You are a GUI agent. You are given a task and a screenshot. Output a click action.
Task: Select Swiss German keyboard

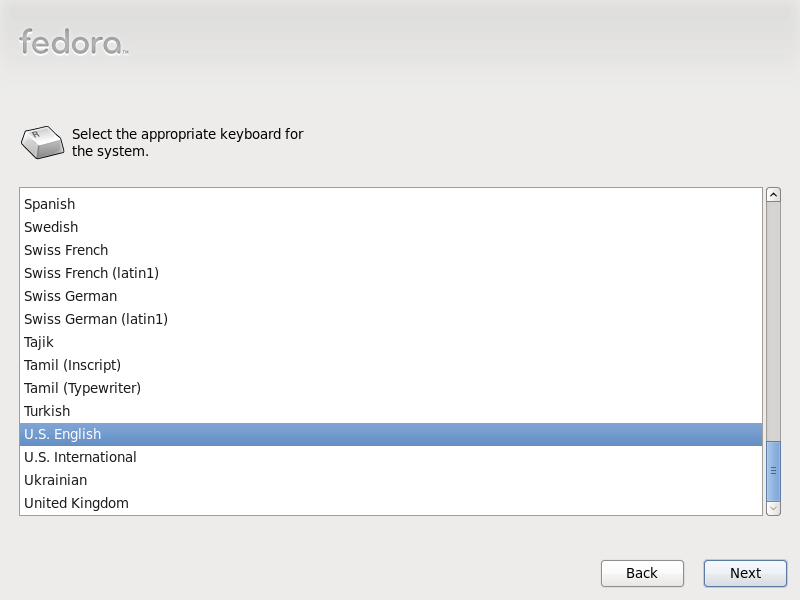point(391,296)
